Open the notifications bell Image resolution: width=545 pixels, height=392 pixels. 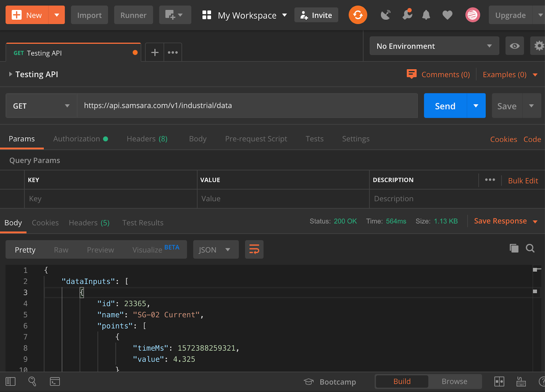coord(426,15)
